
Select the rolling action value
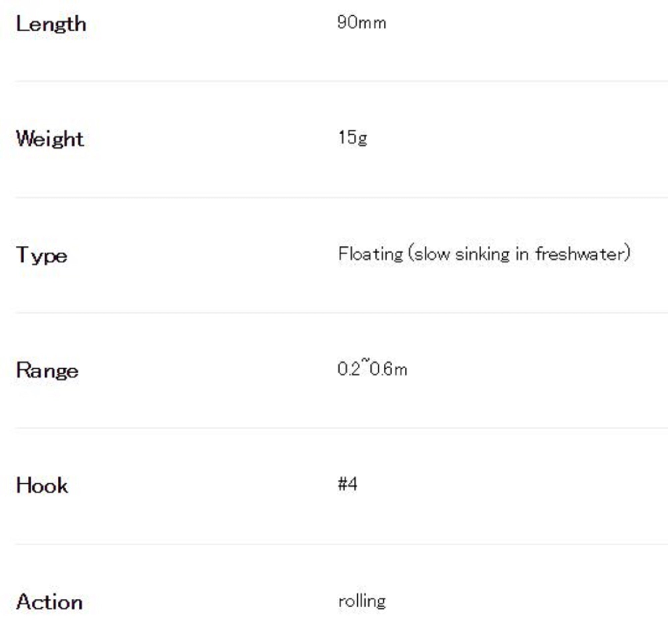tap(362, 601)
